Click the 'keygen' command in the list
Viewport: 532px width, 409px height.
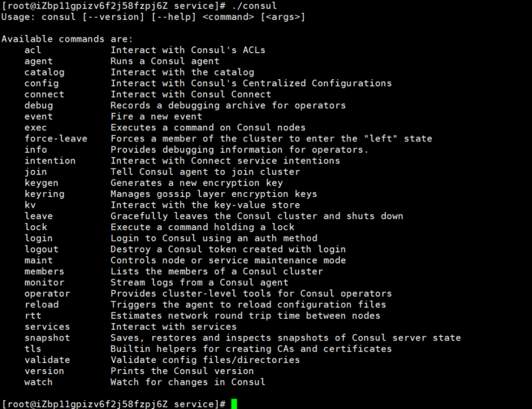point(41,183)
